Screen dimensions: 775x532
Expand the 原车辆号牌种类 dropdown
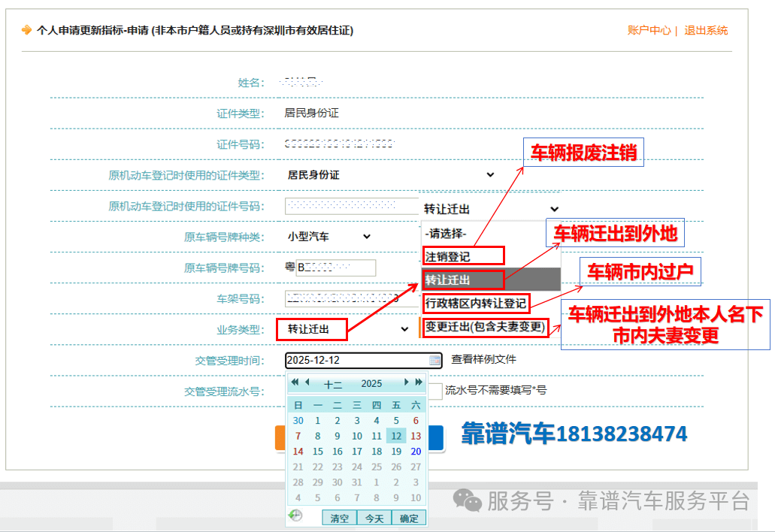[329, 237]
